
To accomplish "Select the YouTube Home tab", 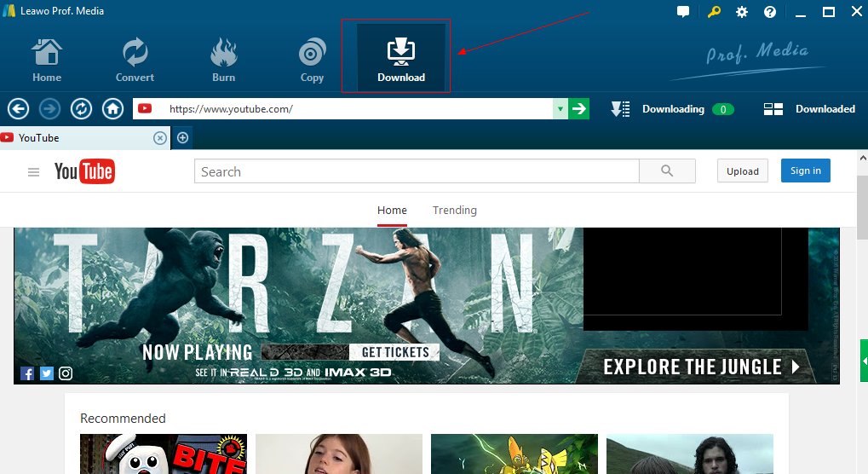I will [x=392, y=211].
